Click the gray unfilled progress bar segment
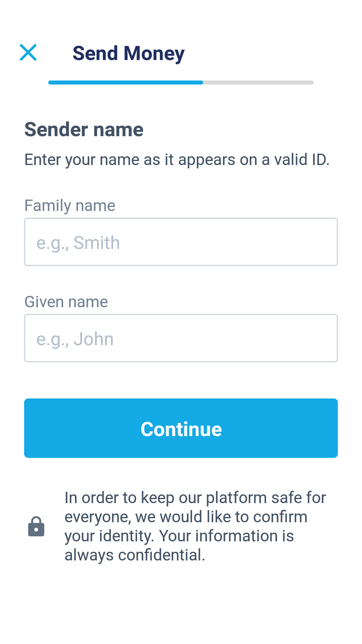 click(258, 83)
